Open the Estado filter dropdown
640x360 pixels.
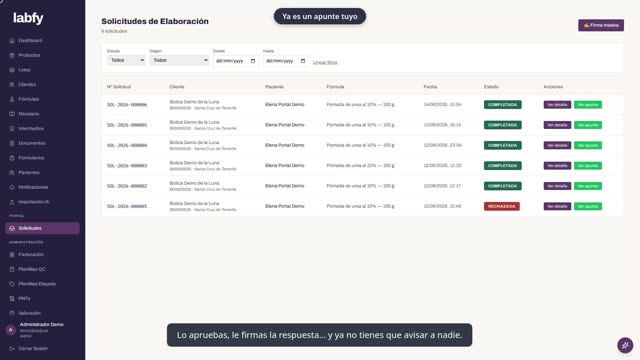126,60
